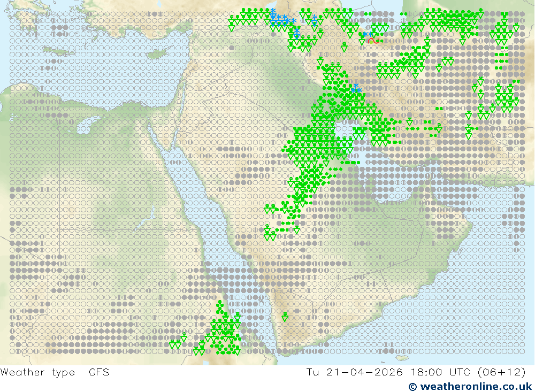Click the 'Weather type GFS' caption
This screenshot has height=392, width=535.
coord(55,372)
